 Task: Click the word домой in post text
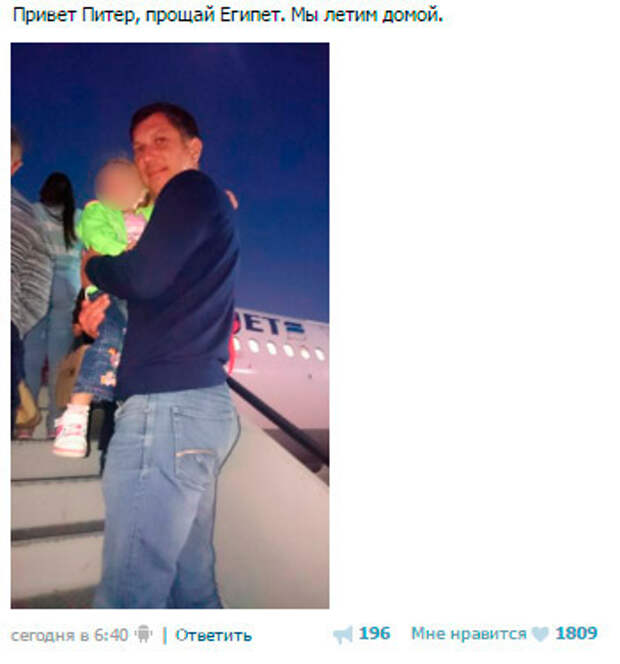point(412,16)
